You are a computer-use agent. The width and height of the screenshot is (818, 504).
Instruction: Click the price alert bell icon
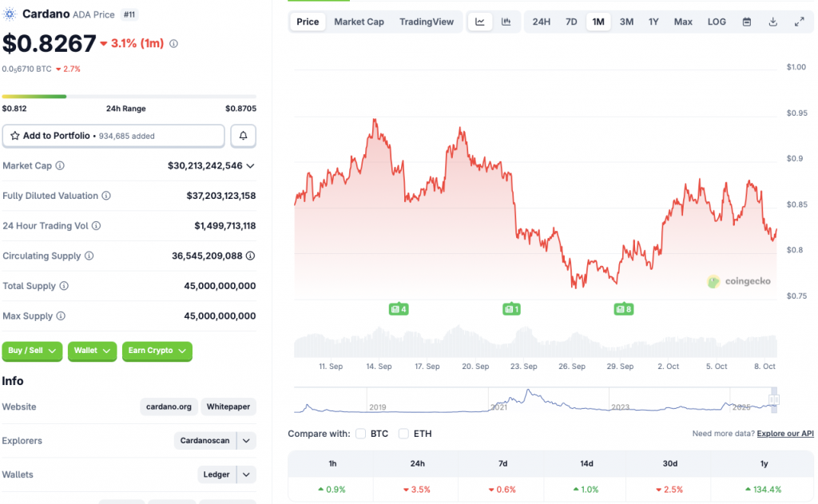tap(243, 136)
